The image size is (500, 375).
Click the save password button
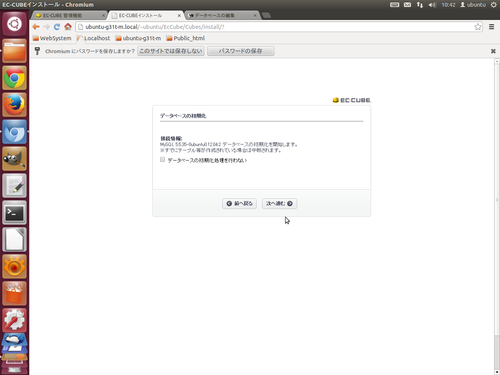[241, 51]
